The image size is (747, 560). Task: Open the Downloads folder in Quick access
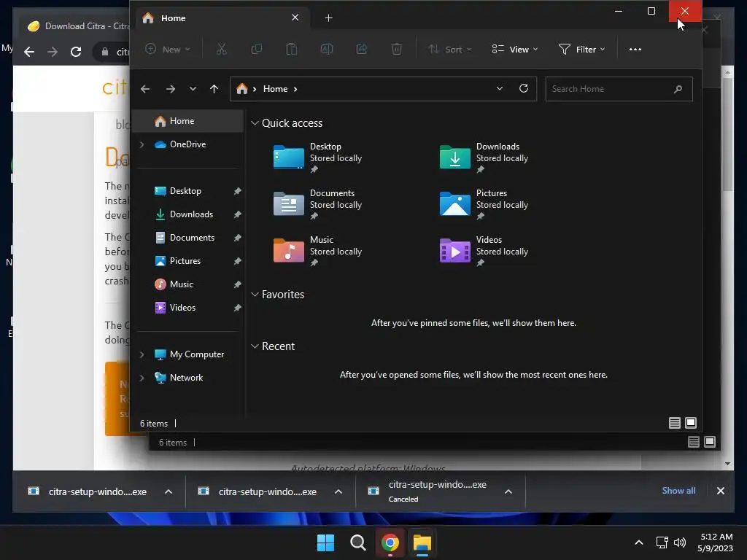[484, 157]
